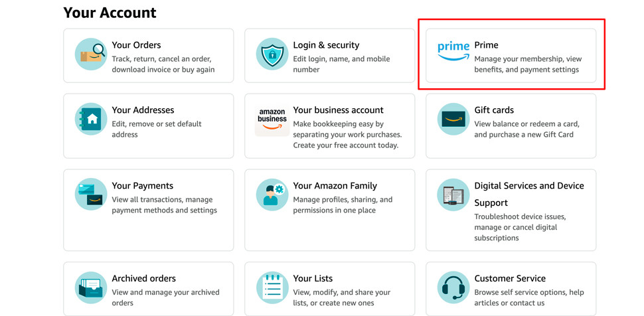Open Login & security settings
This screenshot has height=316, width=644.
coord(326,45)
